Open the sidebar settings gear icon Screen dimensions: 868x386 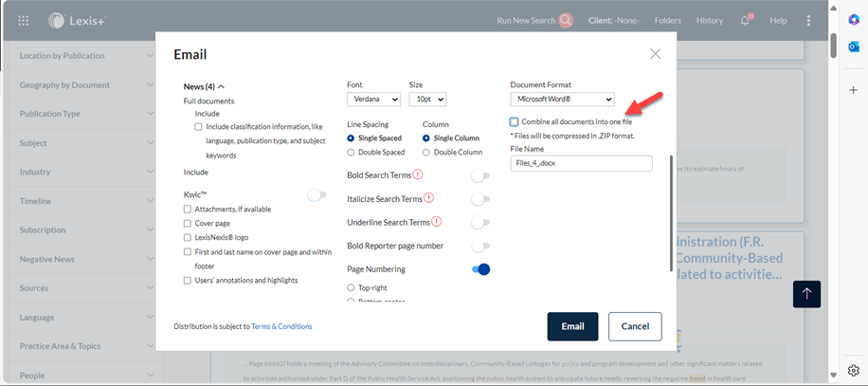[x=853, y=370]
